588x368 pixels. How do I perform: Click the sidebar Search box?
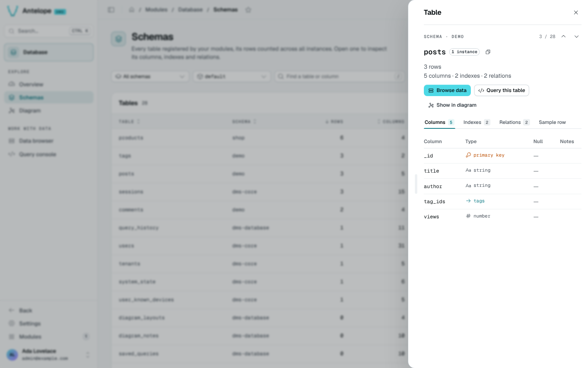click(49, 31)
